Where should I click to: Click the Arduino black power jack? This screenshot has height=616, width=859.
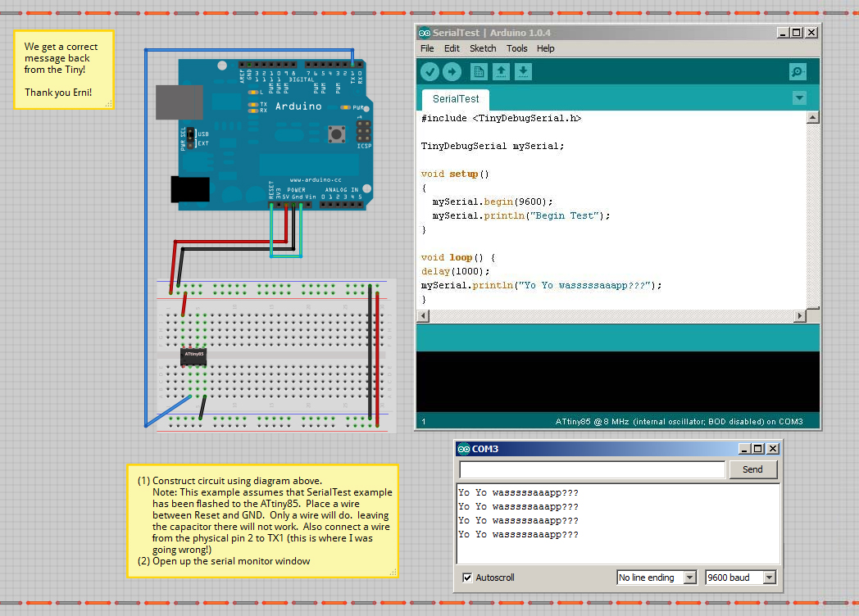190,189
